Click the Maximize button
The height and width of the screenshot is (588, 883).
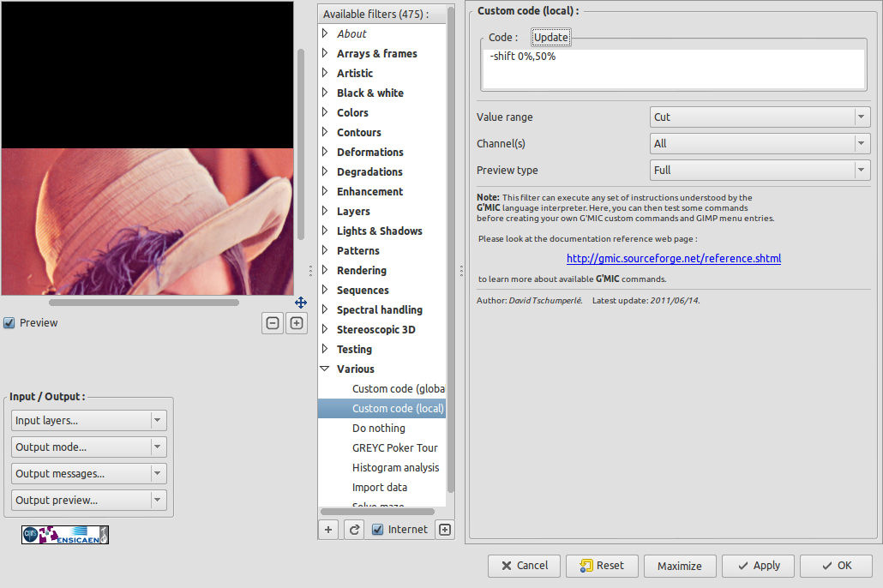click(680, 566)
